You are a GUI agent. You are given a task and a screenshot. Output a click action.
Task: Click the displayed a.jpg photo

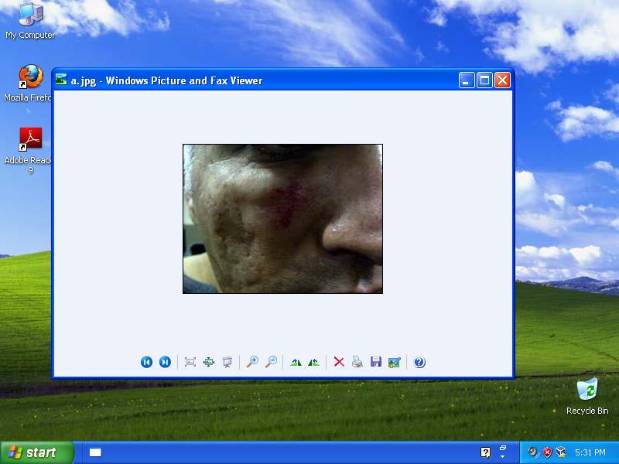click(x=282, y=219)
